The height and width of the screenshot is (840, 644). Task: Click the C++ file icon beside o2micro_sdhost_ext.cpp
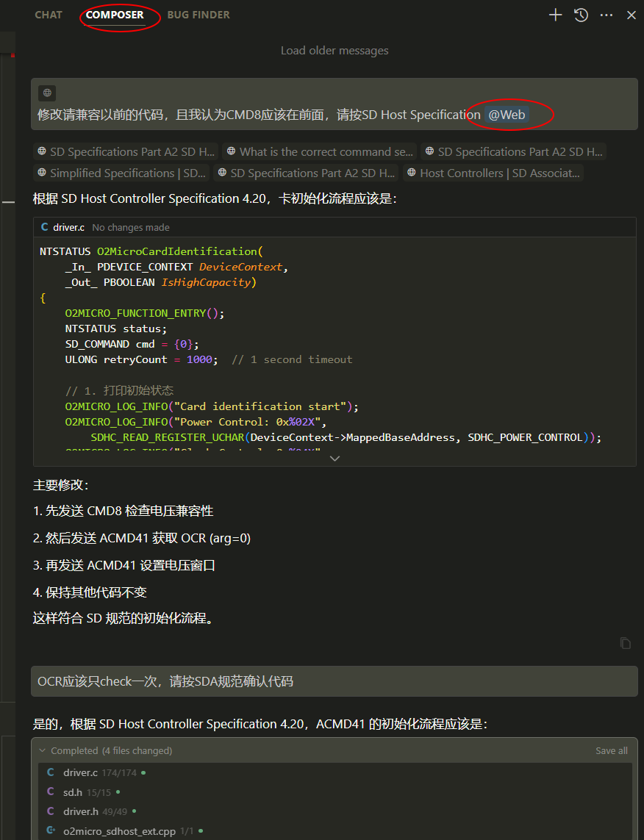pos(51,831)
